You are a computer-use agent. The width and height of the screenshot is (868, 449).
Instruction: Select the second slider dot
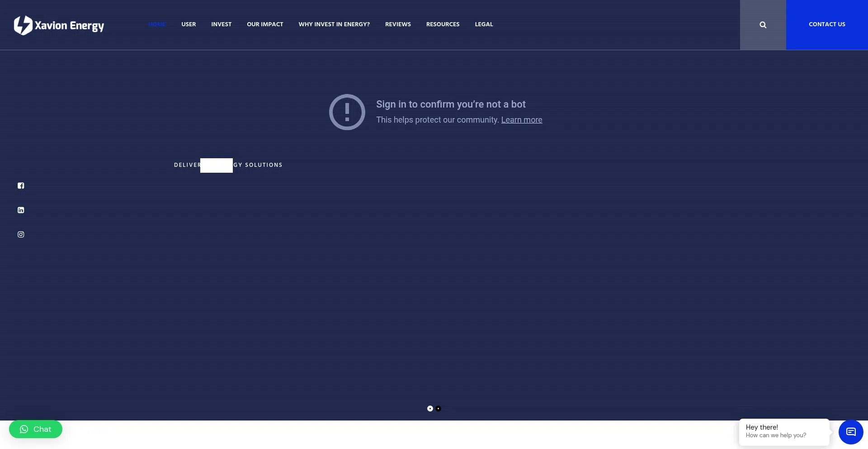click(x=439, y=409)
